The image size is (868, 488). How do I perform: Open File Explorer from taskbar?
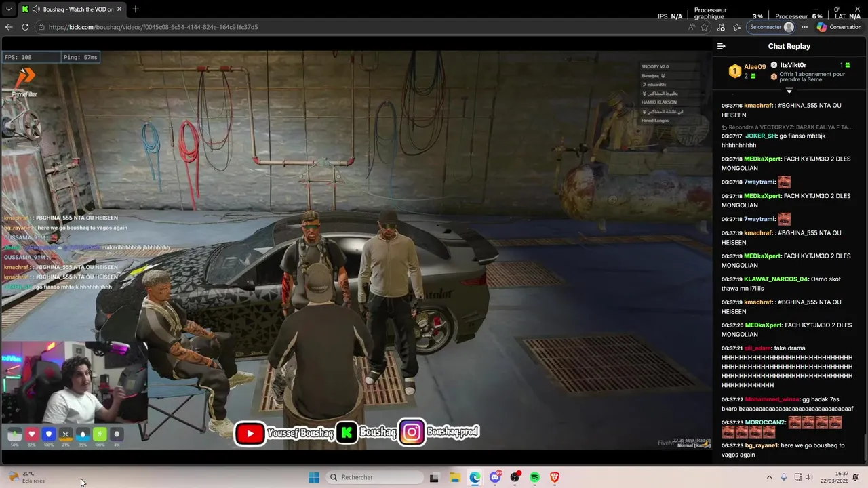(454, 477)
